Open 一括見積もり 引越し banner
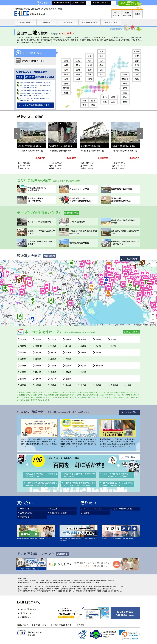157x644 pixels. tap(78, 531)
